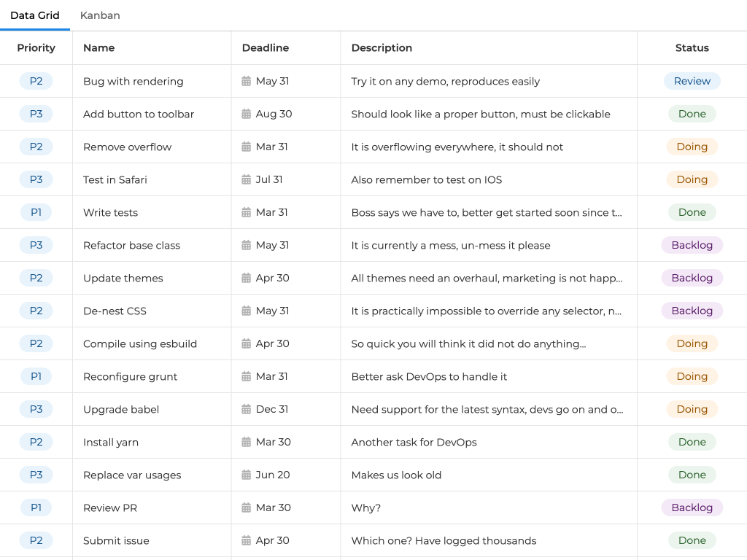747x560 pixels.
Task: Click calendar icon beside Jul 31 deadline
Action: tap(247, 179)
